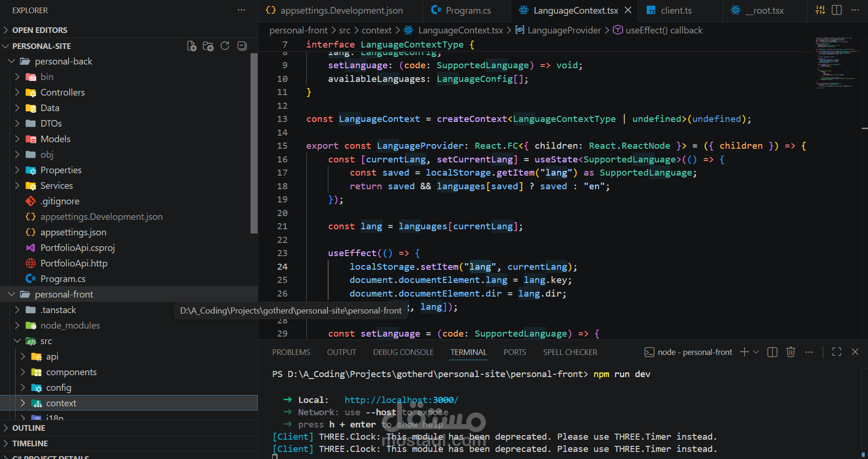This screenshot has height=459, width=868.
Task: Close the terminal panel
Action: (855, 352)
